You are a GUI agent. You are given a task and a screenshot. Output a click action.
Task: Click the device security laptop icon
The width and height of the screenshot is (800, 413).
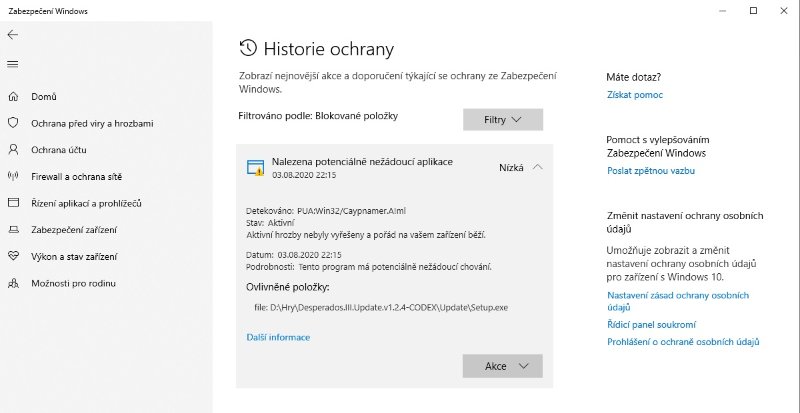tap(13, 230)
